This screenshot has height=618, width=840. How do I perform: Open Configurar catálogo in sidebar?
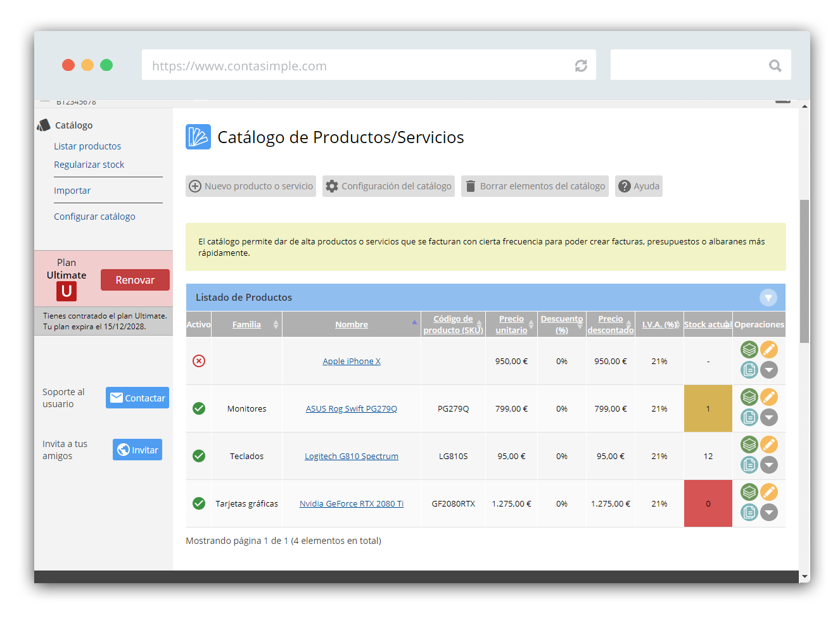click(x=94, y=217)
